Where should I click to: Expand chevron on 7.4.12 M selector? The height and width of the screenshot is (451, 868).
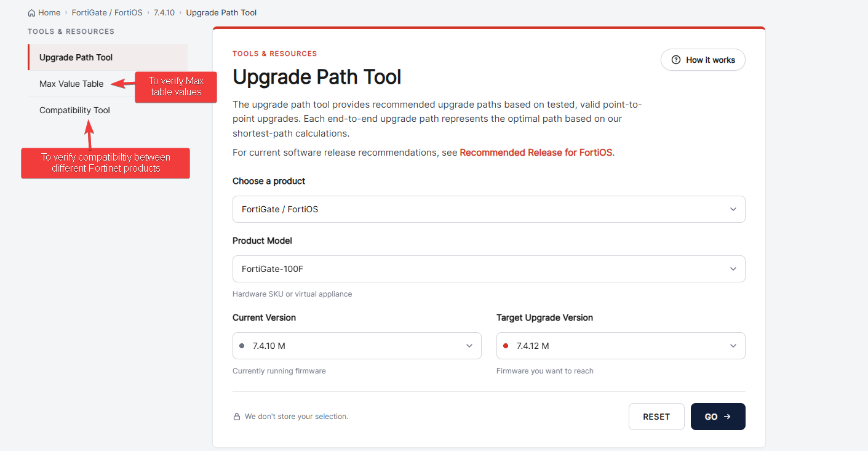pos(733,346)
